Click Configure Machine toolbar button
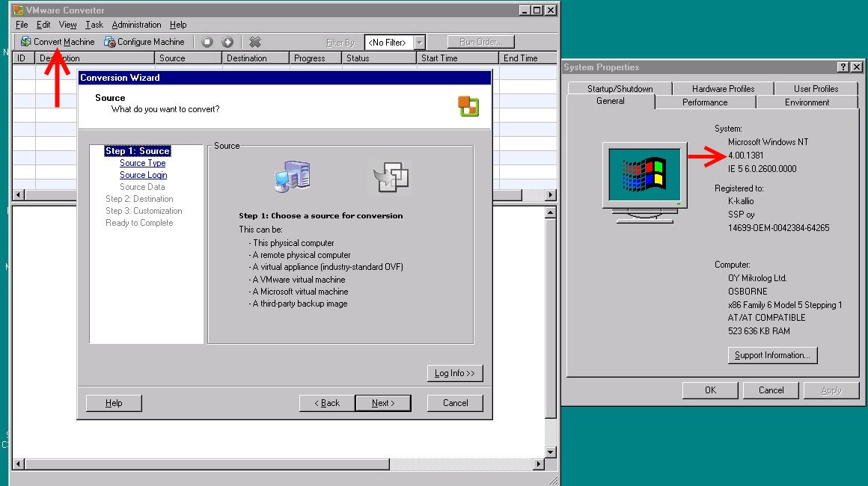The height and width of the screenshot is (486, 868). tap(144, 42)
